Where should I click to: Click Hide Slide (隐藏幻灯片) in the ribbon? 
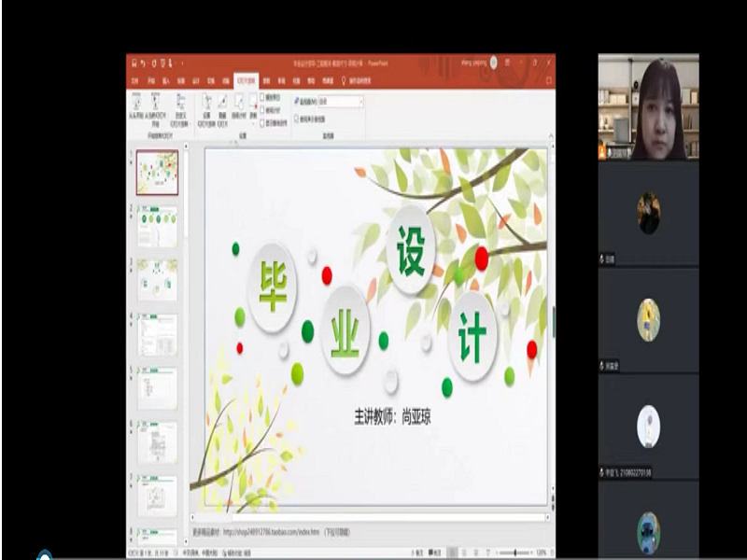[222, 109]
